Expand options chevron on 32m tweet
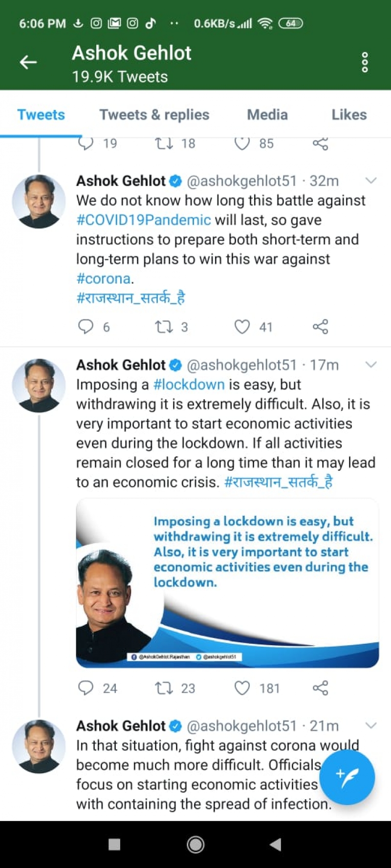Image resolution: width=391 pixels, height=868 pixels. point(371,181)
